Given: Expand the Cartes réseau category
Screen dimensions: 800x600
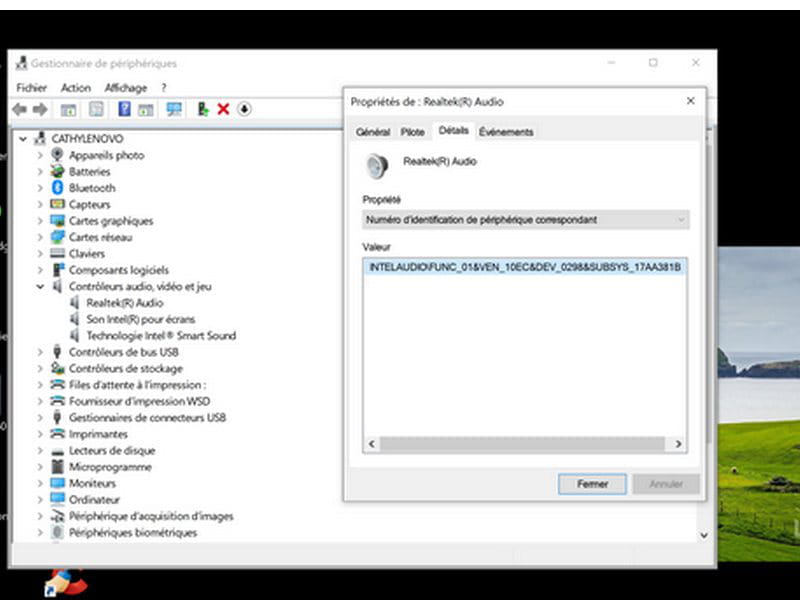Looking at the screenshot, I should click(x=40, y=237).
